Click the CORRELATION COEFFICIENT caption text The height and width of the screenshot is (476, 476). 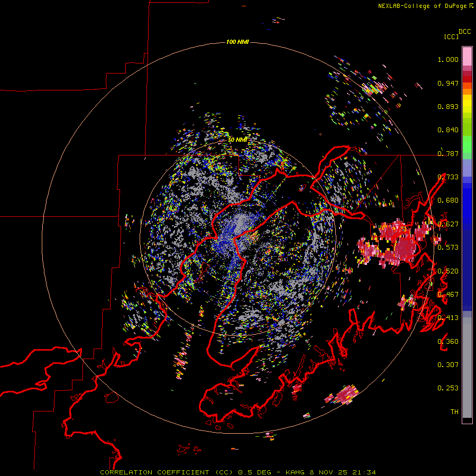154,472
